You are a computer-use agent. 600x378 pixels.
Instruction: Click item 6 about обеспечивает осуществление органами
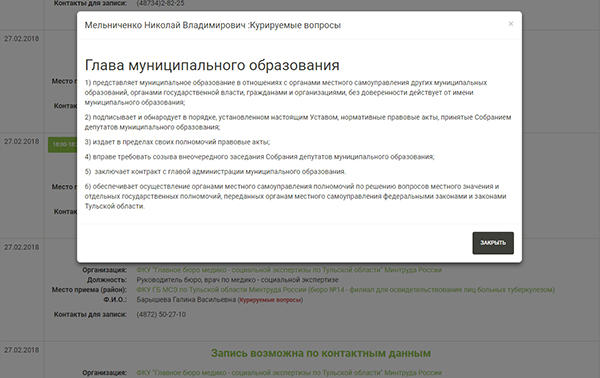(295, 196)
